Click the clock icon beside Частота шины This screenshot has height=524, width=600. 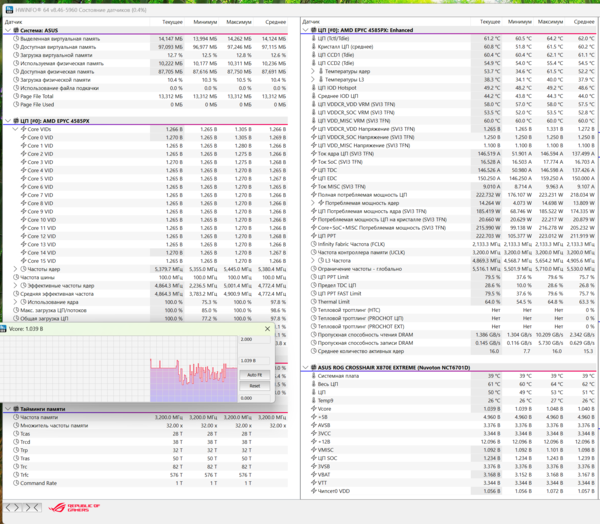point(16,277)
